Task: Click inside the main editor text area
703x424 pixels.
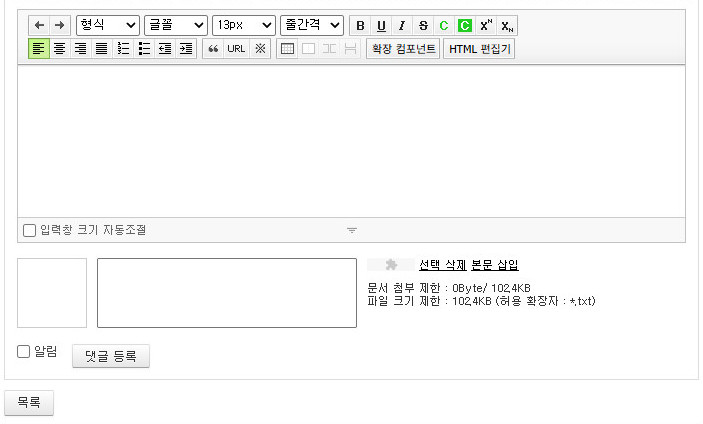Action: [352, 141]
